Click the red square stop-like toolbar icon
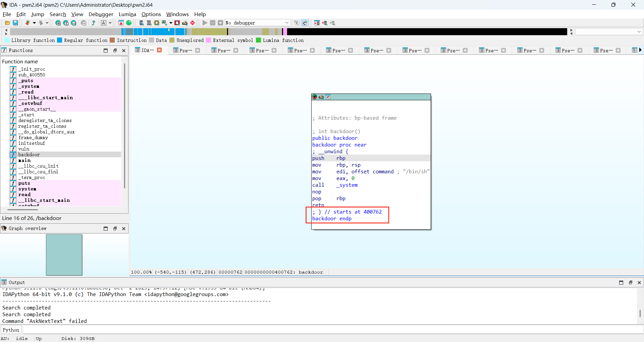 point(177,23)
